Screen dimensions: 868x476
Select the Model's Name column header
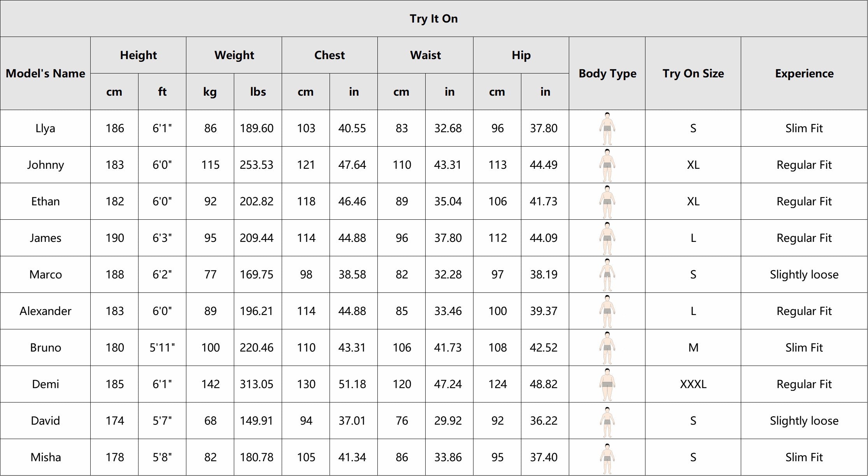46,73
